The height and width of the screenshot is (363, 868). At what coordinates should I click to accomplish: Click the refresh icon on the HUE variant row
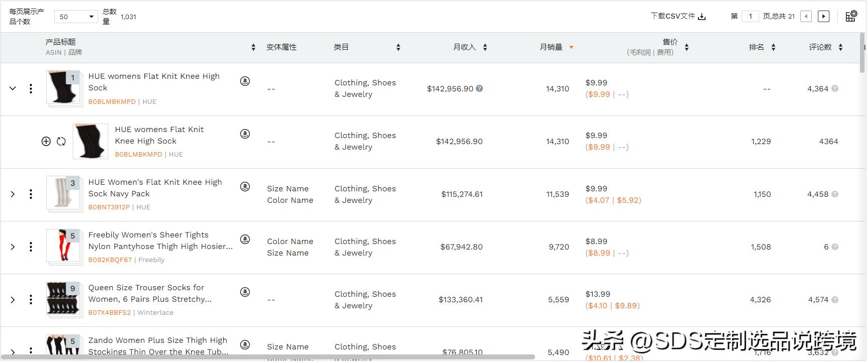pos(61,142)
